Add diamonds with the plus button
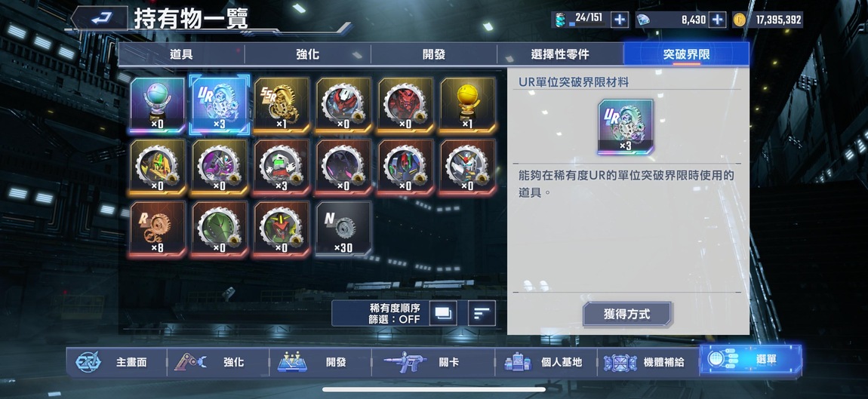The image size is (868, 399). (x=718, y=20)
